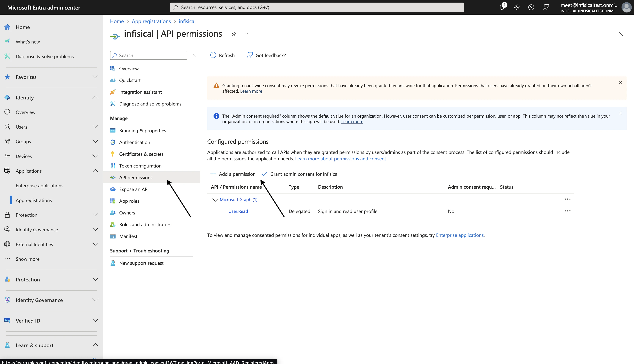This screenshot has height=364, width=634.
Task: Open the portal settings gear icon
Action: point(517,7)
